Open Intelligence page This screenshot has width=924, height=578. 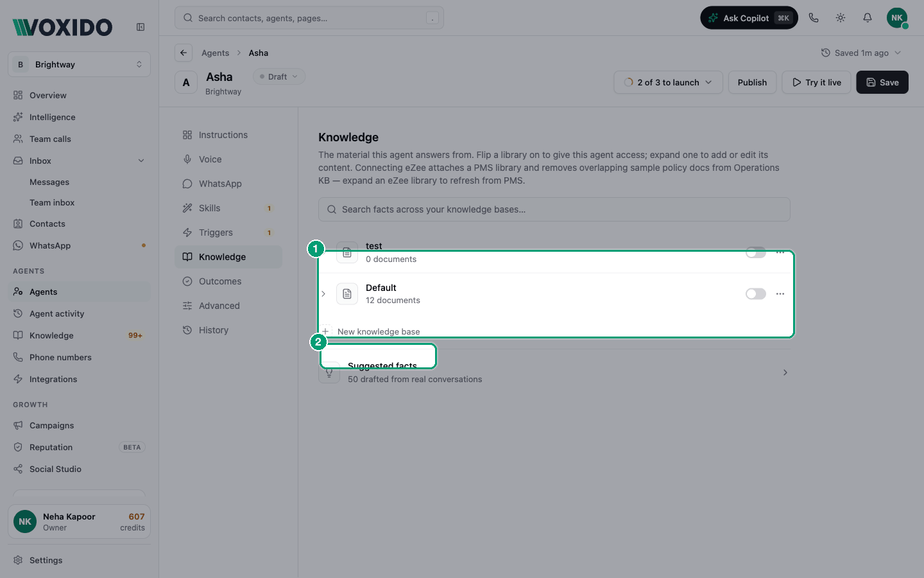point(79,117)
